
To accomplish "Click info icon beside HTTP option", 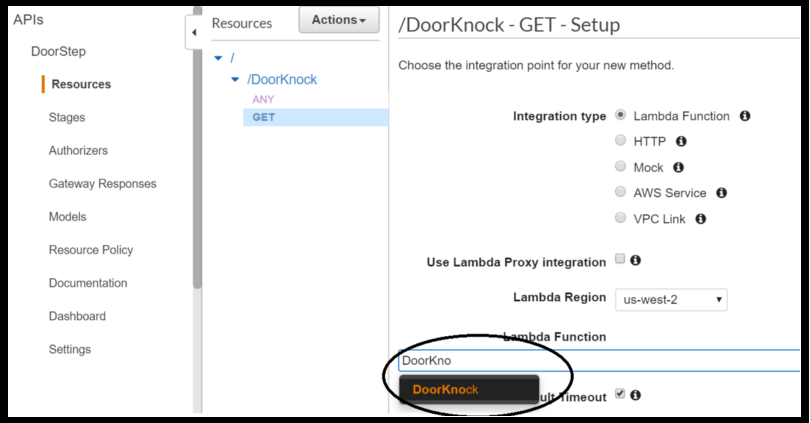I will (682, 142).
